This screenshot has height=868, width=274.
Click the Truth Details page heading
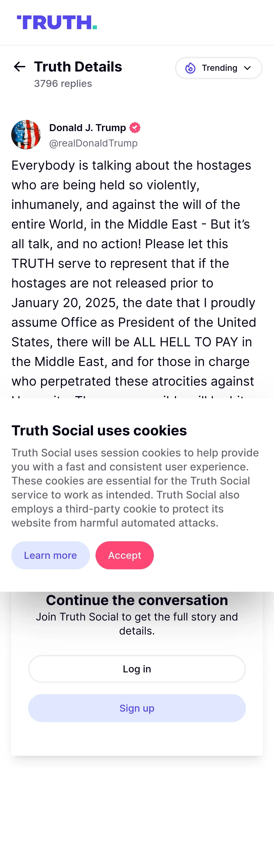(78, 66)
